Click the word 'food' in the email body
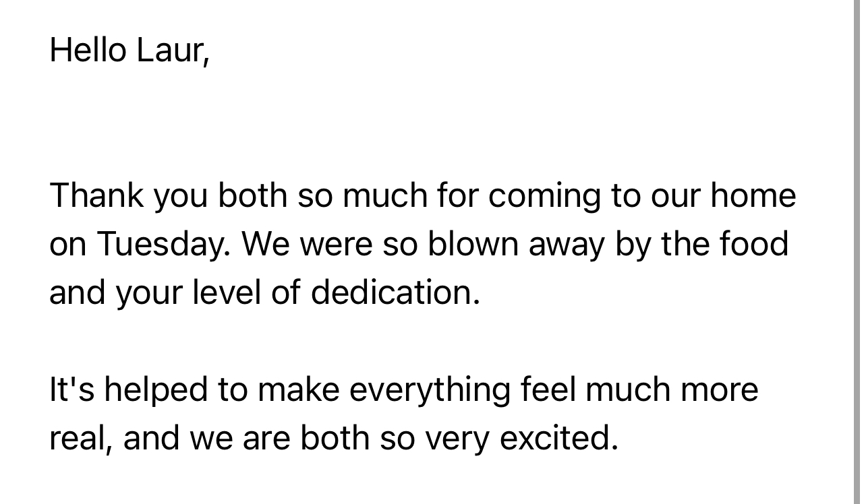Viewport: 866px width, 504px height. pos(754,244)
